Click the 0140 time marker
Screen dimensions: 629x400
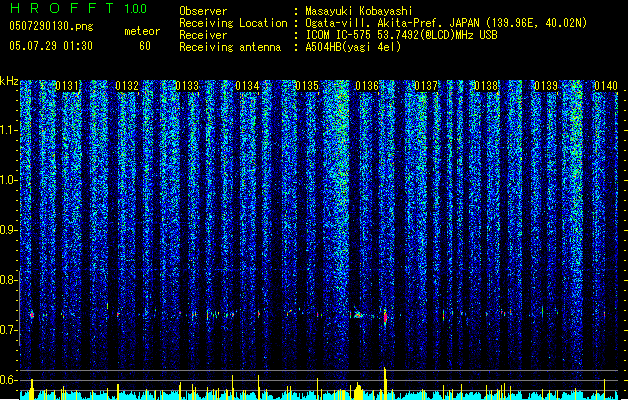[x=606, y=86]
